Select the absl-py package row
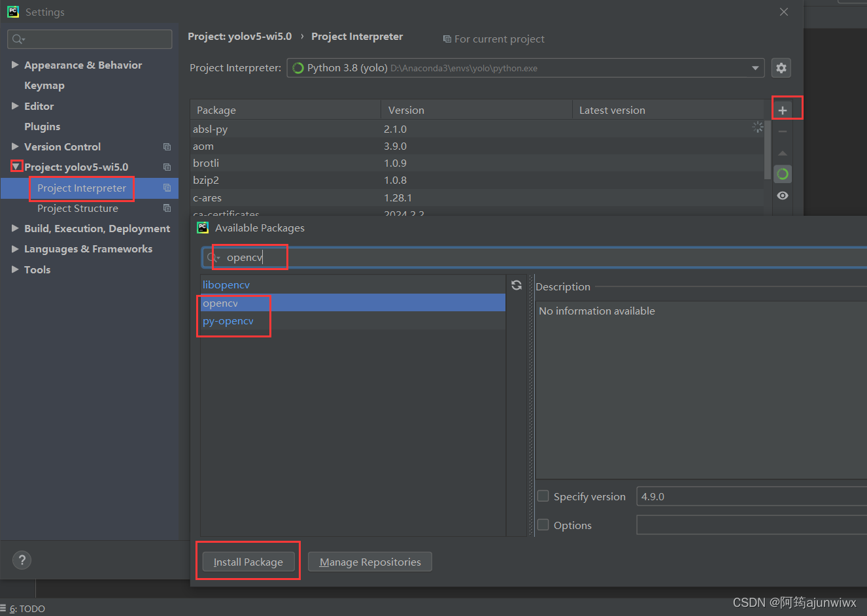 coord(477,129)
